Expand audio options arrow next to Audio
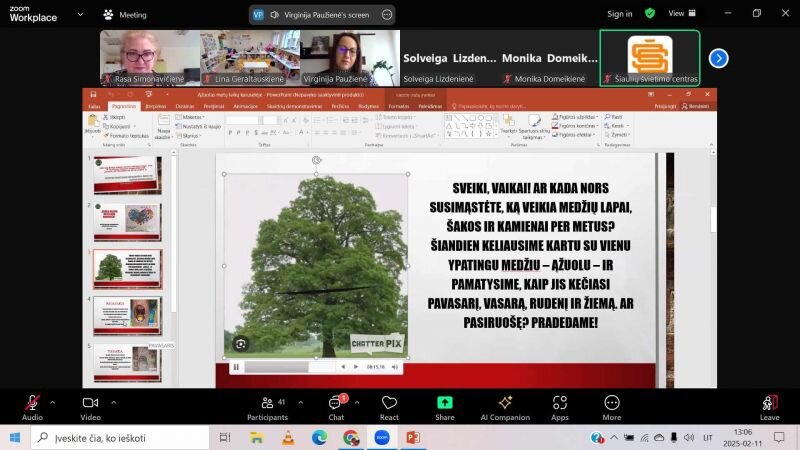The width and height of the screenshot is (800, 450). [55, 401]
